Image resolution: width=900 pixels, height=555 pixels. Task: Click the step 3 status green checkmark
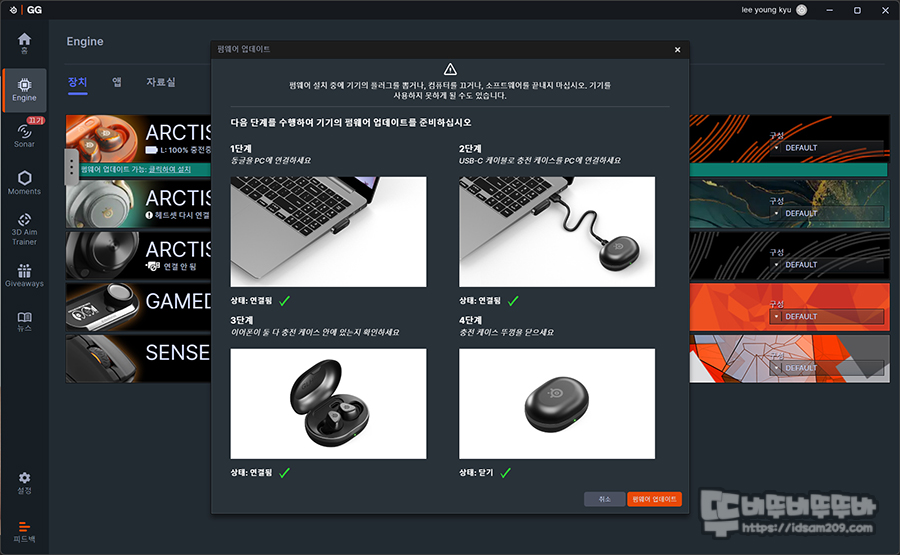[285, 473]
